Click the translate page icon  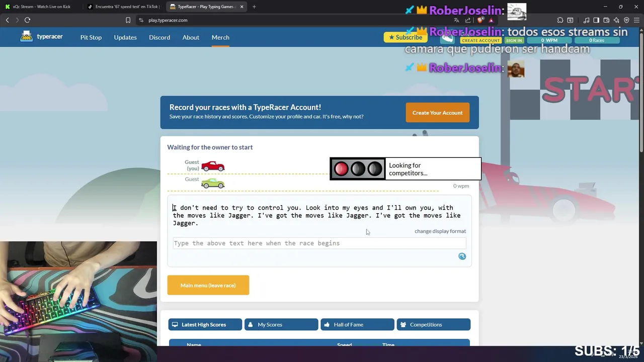[456, 20]
